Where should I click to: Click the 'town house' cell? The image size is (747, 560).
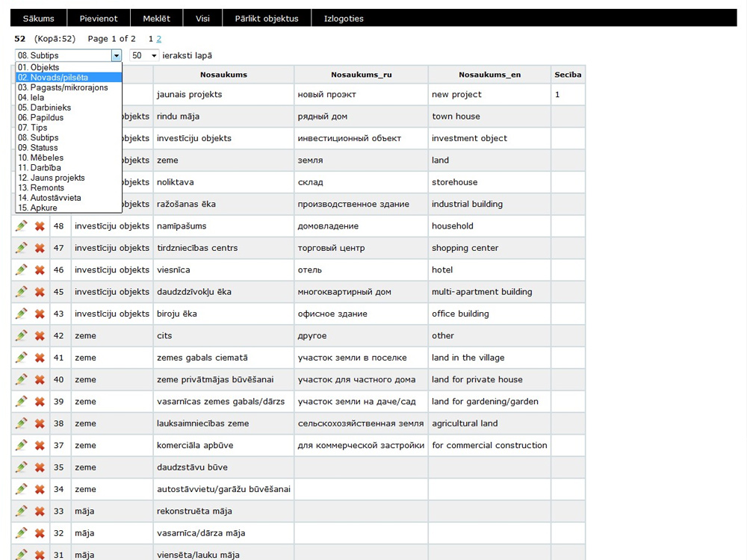tap(489, 116)
